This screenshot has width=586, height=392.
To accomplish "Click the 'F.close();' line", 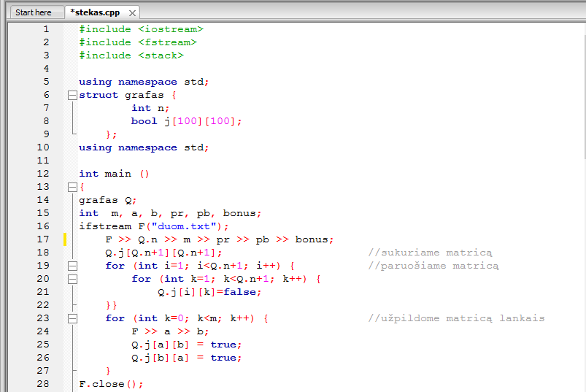I will coord(111,384).
